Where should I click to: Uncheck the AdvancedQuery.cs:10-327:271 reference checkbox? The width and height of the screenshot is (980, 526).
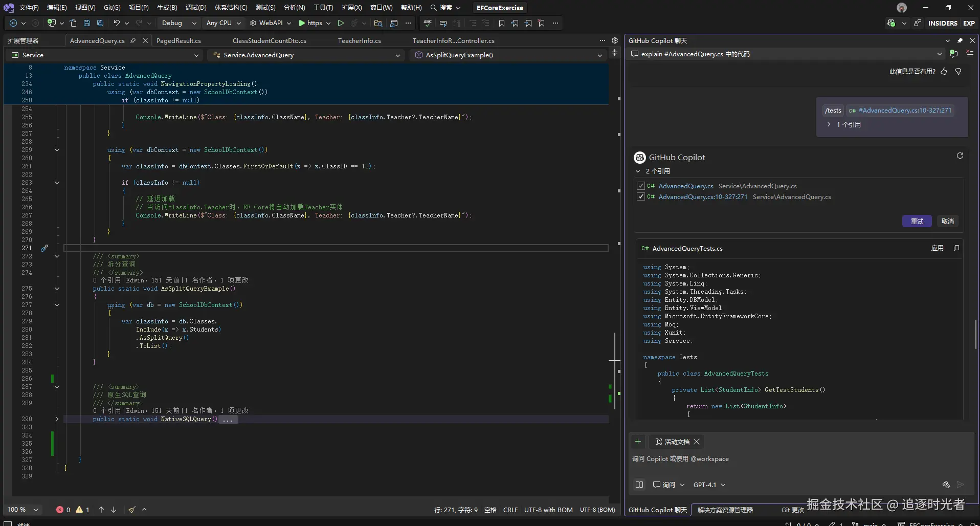pos(641,196)
